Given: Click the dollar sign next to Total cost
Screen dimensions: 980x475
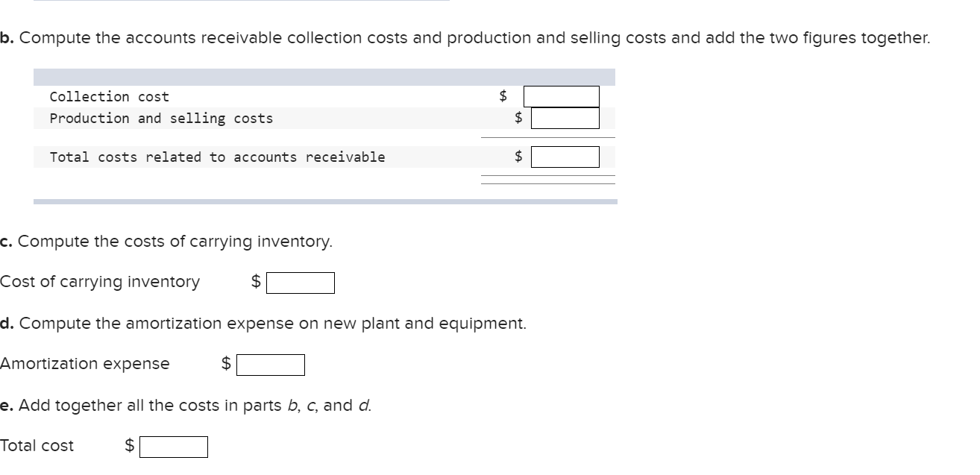Looking at the screenshot, I should coord(128,446).
